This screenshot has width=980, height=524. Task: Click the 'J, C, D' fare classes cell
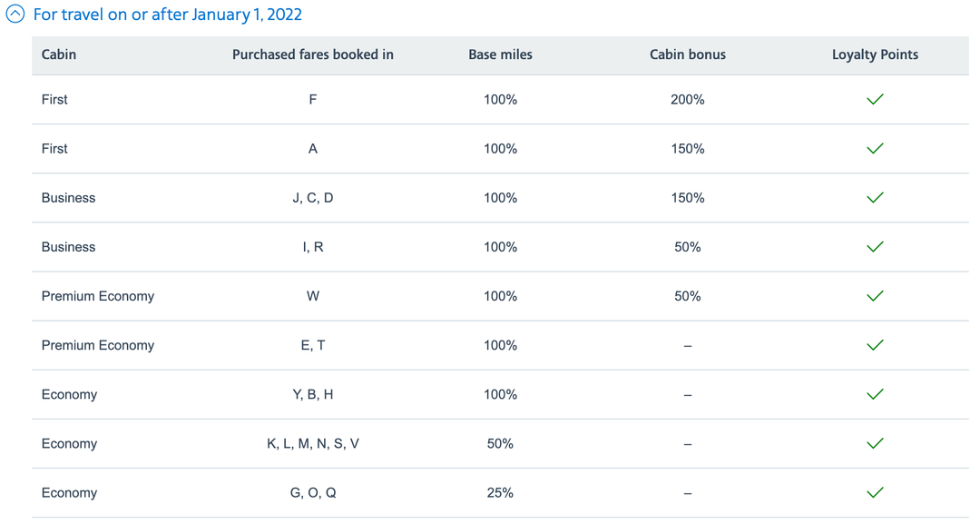(313, 198)
